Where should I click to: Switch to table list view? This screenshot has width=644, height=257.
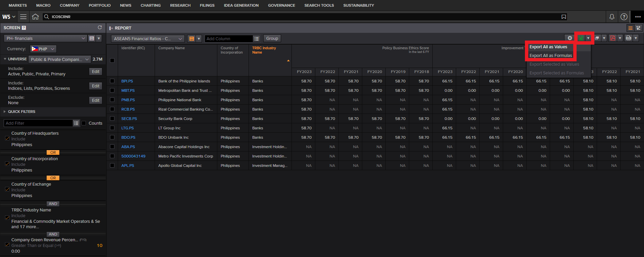[x=631, y=28]
